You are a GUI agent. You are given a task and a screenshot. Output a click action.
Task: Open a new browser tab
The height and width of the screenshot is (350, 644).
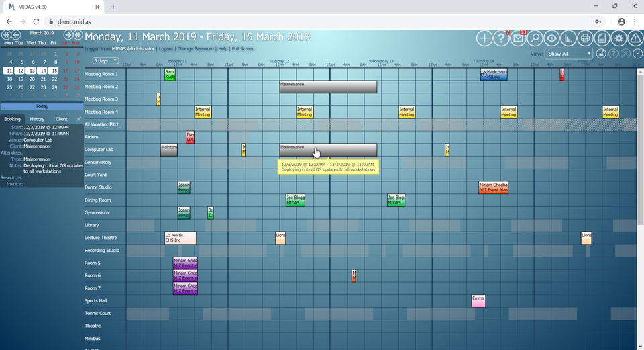(x=113, y=7)
